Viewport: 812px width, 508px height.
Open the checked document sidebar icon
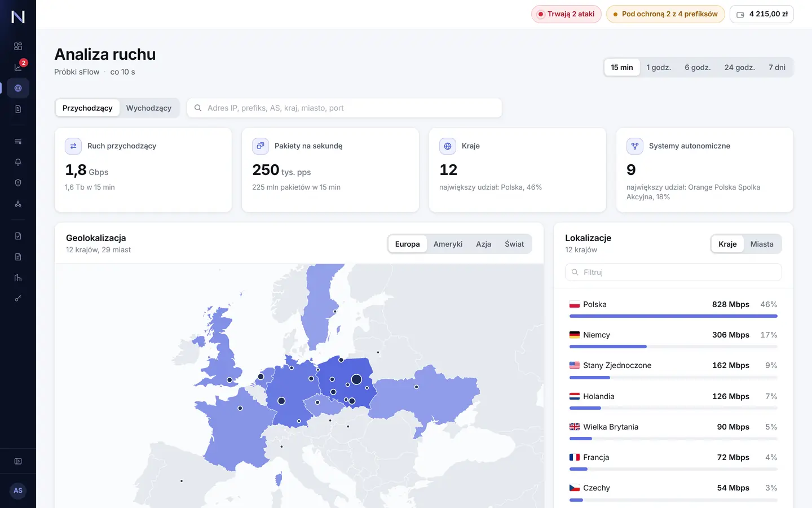coord(18,236)
